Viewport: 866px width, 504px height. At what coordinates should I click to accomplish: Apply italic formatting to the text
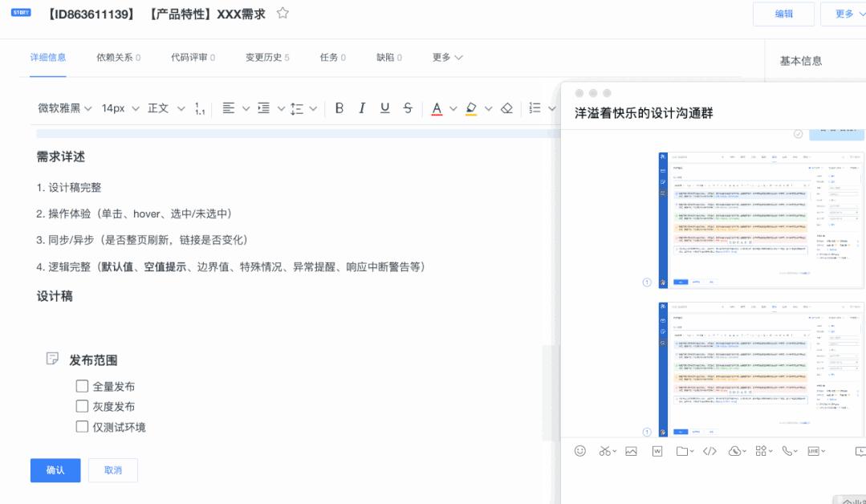point(361,107)
